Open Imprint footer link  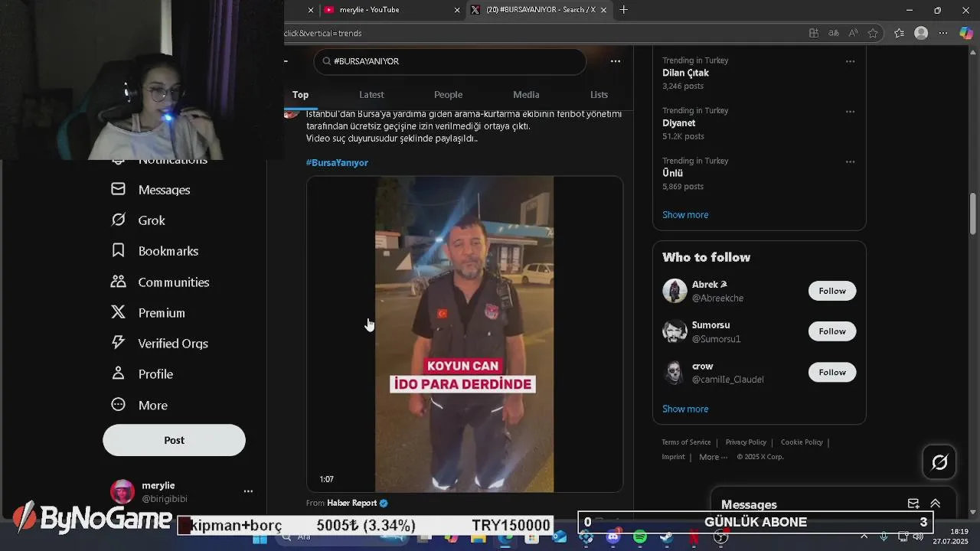click(x=673, y=457)
